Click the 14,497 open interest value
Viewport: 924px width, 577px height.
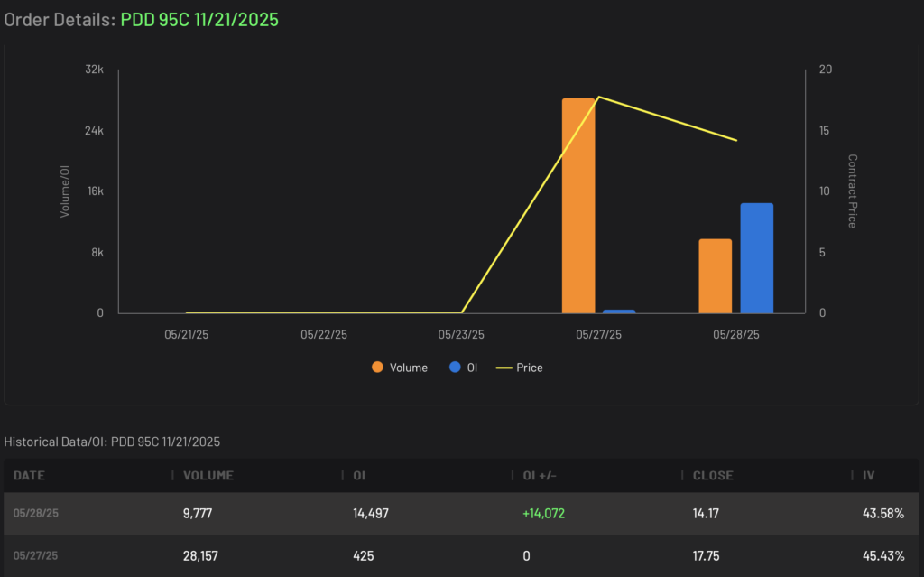point(371,513)
